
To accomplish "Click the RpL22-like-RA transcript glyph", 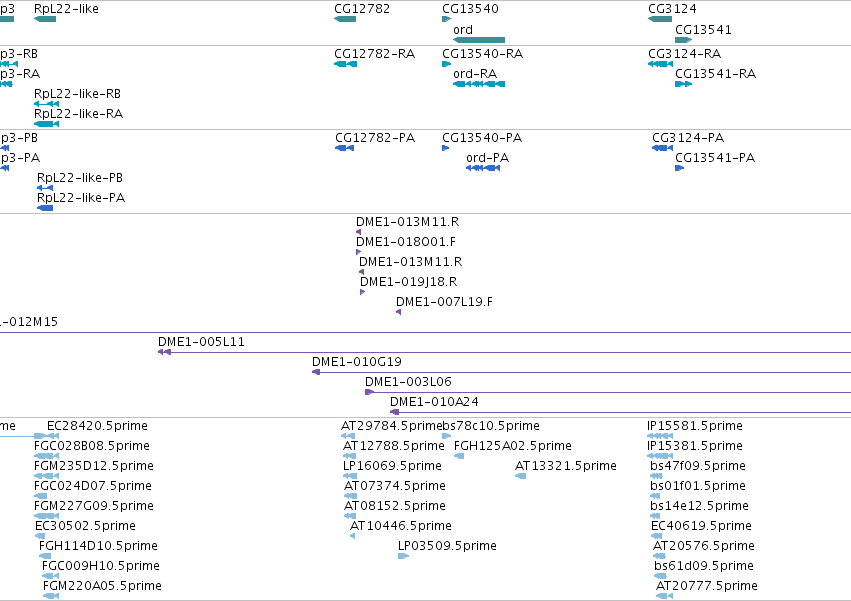I will coord(46,124).
